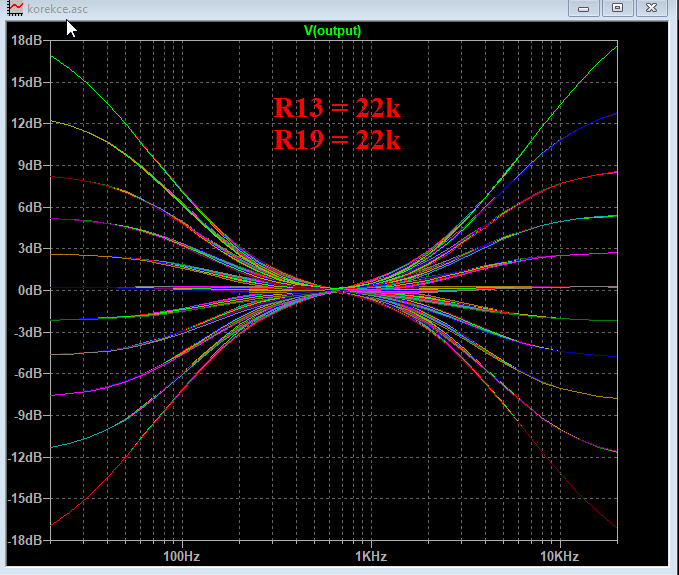Minimize the korekce.asc plot window
Viewport: 679px width, 575px height.
click(x=584, y=8)
